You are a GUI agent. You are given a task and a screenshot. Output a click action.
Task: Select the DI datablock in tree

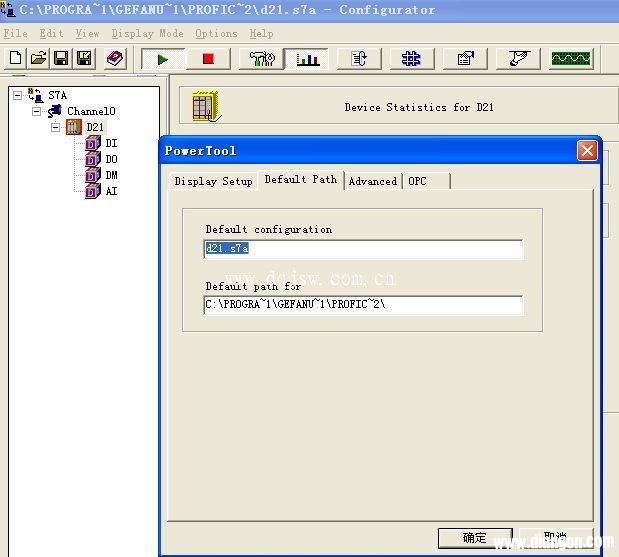click(x=110, y=143)
